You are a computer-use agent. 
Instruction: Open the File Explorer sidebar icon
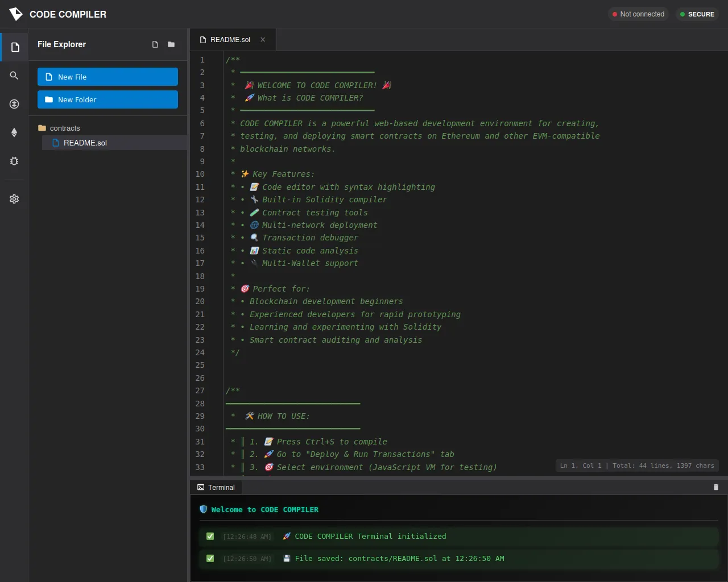pyautogui.click(x=15, y=47)
